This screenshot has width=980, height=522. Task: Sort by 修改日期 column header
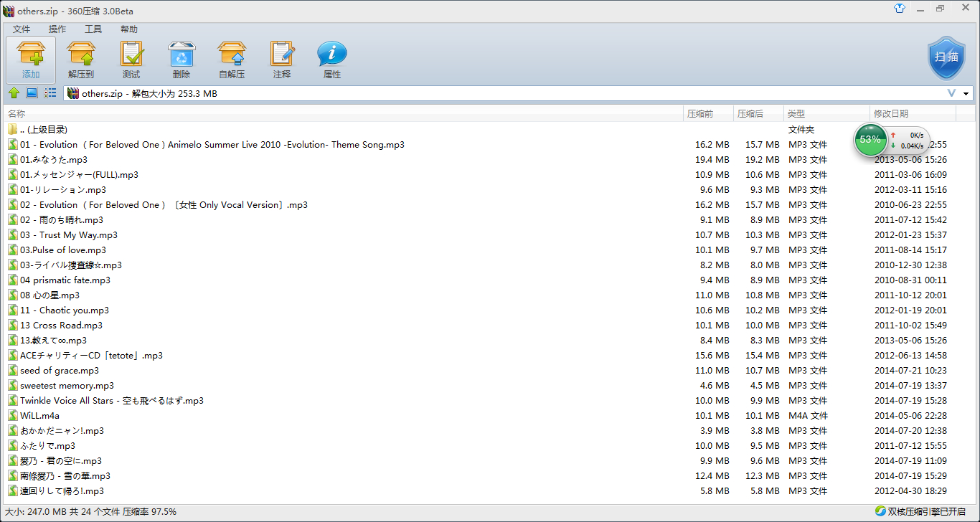point(913,114)
